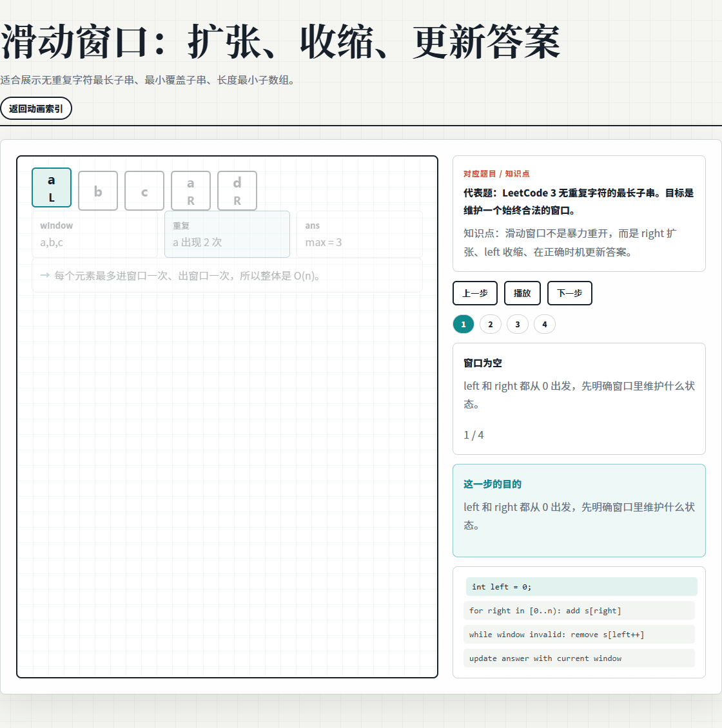The width and height of the screenshot is (722, 728).
Task: Click the 'a R' array cell
Action: [x=191, y=191]
